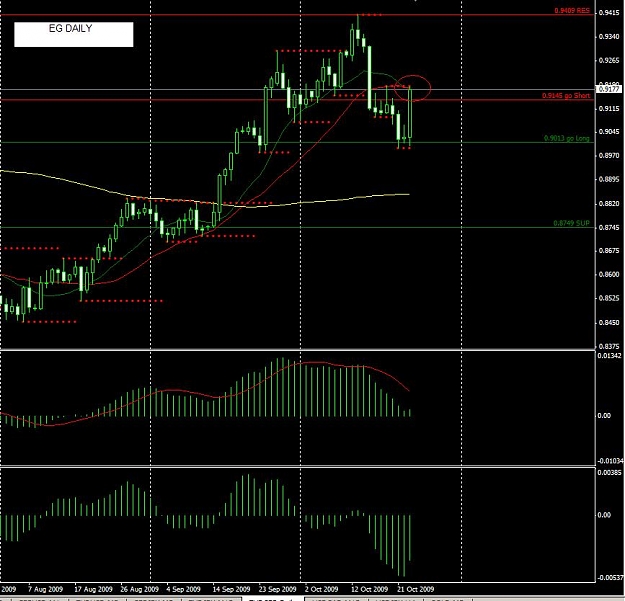Click the current price tag 0.9177
Viewport: 625px width, 601px height.
pyautogui.click(x=609, y=89)
